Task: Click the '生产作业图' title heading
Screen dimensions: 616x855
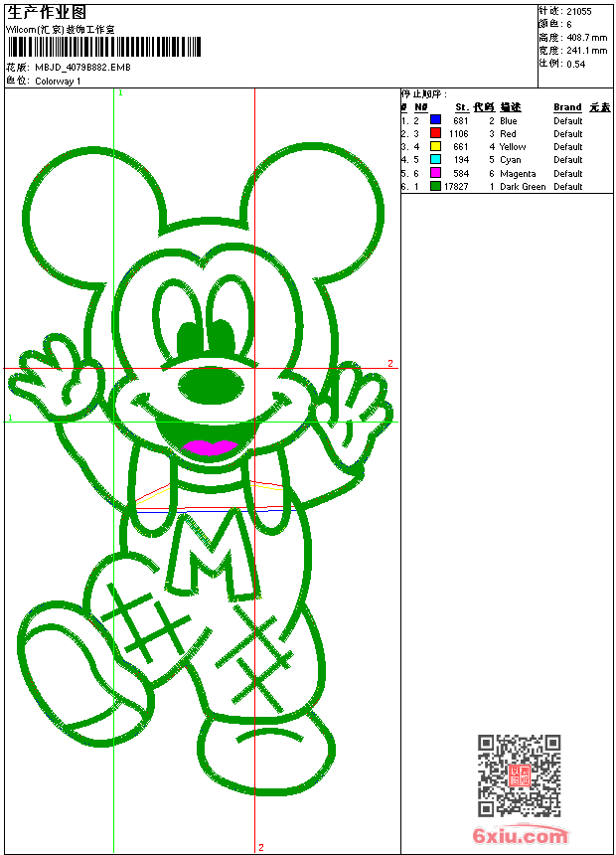Action: tap(47, 13)
